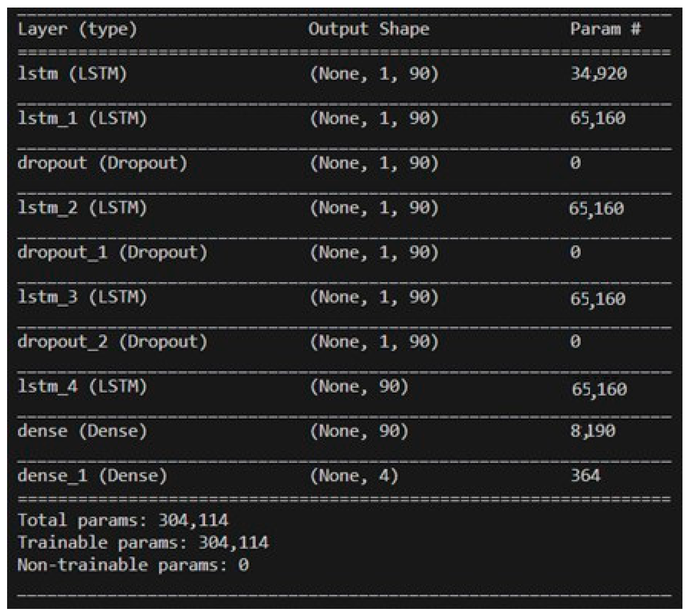Image resolution: width=690 pixels, height=616 pixels.
Task: Click the lstm_3 (LSTM) layer name
Action: [x=82, y=297]
